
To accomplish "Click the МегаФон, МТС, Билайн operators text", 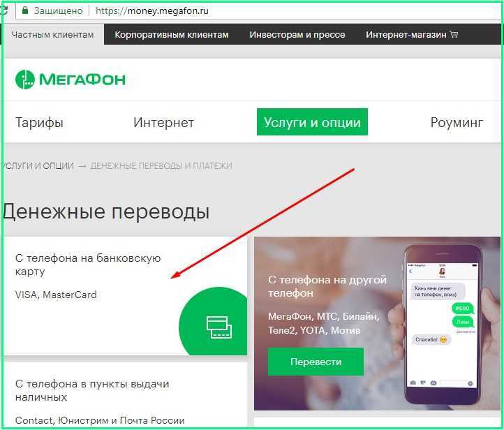I will pos(324,323).
